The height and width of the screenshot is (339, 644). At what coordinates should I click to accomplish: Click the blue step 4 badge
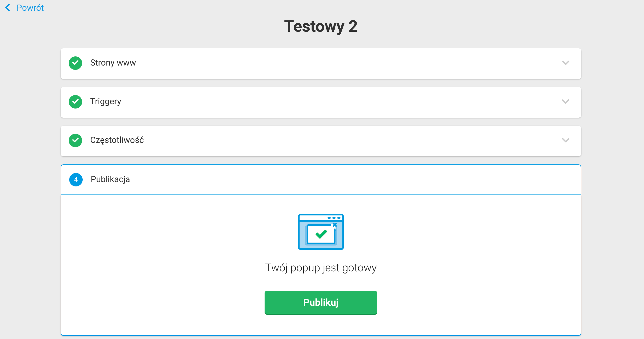coord(76,179)
